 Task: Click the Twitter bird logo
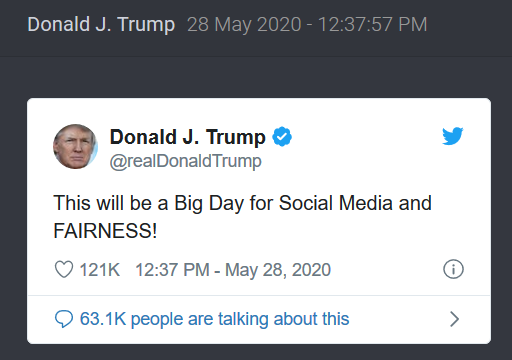click(x=453, y=136)
